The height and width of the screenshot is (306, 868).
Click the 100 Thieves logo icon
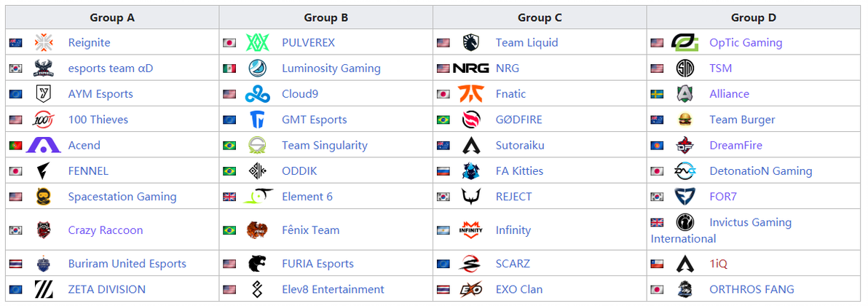pyautogui.click(x=43, y=120)
